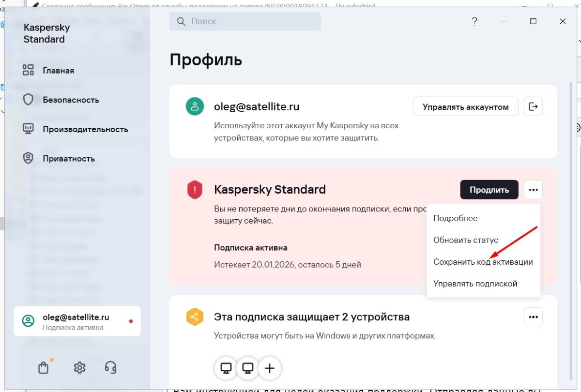This screenshot has height=392, width=581.
Task: Open the Приватность section
Action: [x=59, y=159]
